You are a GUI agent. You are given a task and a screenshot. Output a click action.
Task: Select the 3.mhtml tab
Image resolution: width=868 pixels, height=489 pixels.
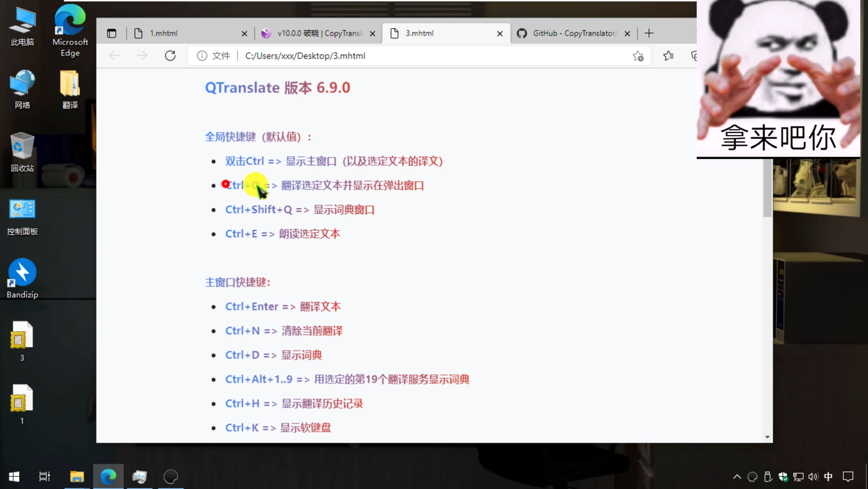[x=446, y=33]
